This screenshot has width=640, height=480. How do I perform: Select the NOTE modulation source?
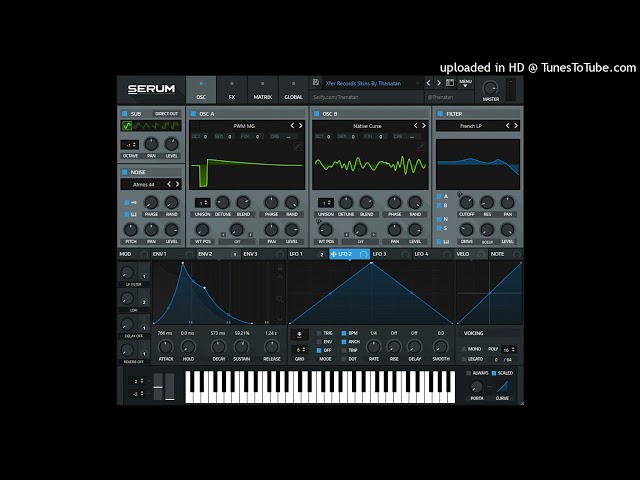(x=506, y=254)
